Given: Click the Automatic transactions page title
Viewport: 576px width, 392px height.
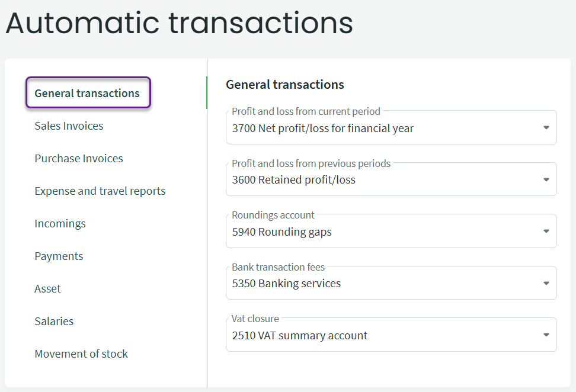Looking at the screenshot, I should click(x=179, y=24).
